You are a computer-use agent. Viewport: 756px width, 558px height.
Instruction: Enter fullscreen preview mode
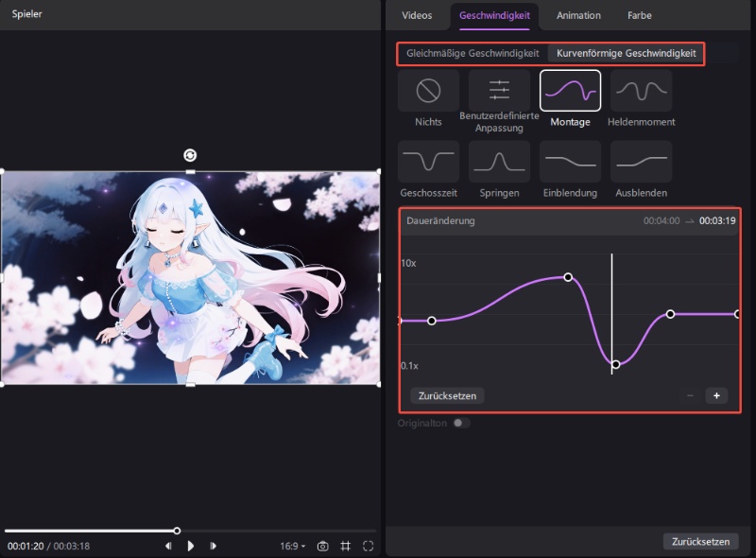[369, 546]
